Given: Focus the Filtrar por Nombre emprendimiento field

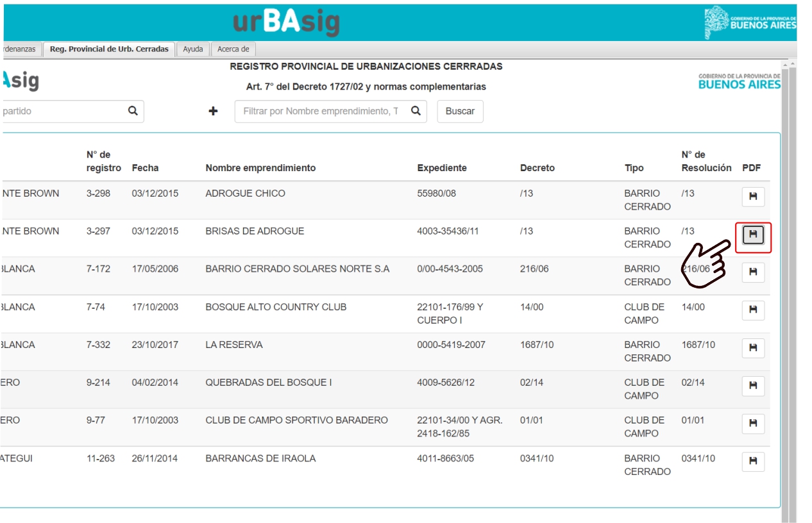Looking at the screenshot, I should point(321,112).
